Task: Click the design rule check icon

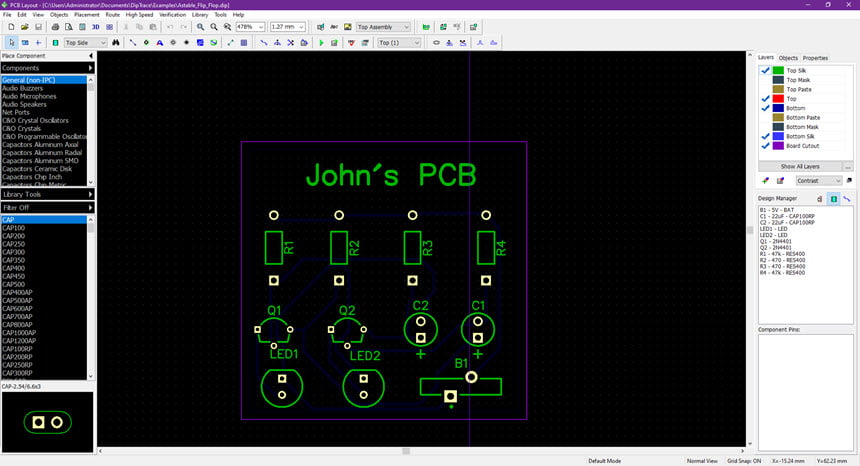Action: [x=352, y=42]
